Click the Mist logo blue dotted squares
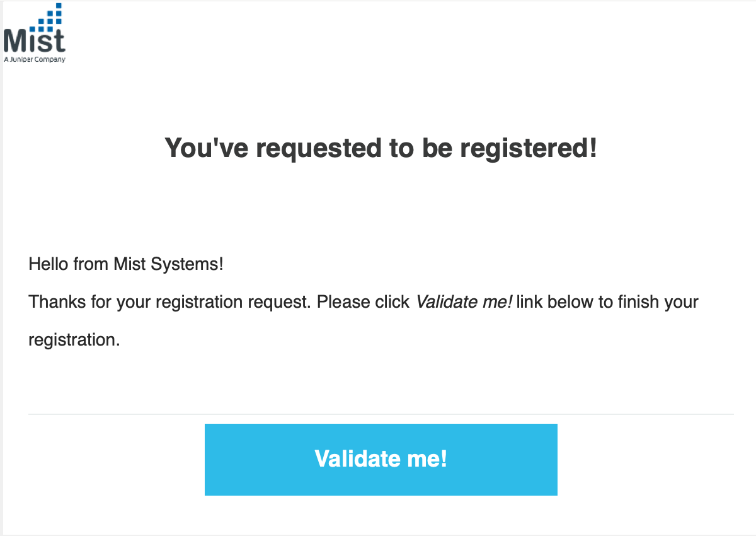Viewport: 756px width, 536px height. pos(50,17)
